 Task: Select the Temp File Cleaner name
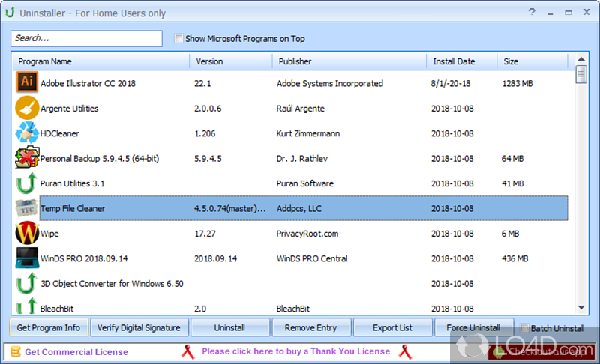72,208
